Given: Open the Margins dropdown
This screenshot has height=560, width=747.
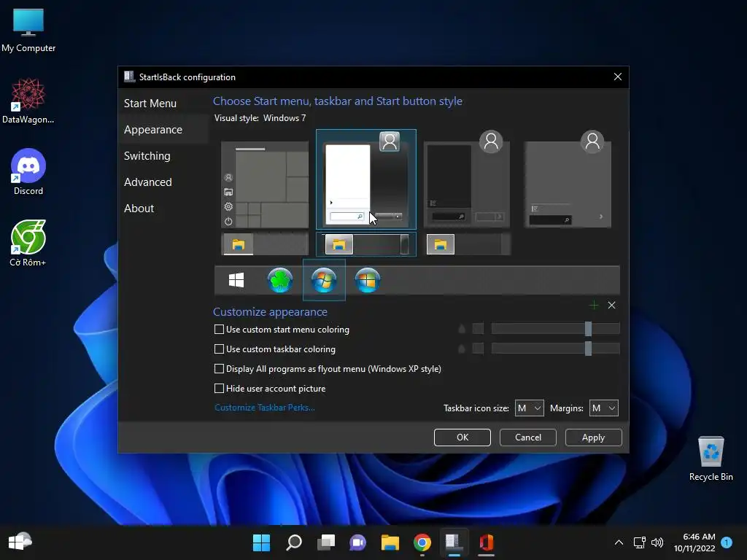Looking at the screenshot, I should click(603, 408).
